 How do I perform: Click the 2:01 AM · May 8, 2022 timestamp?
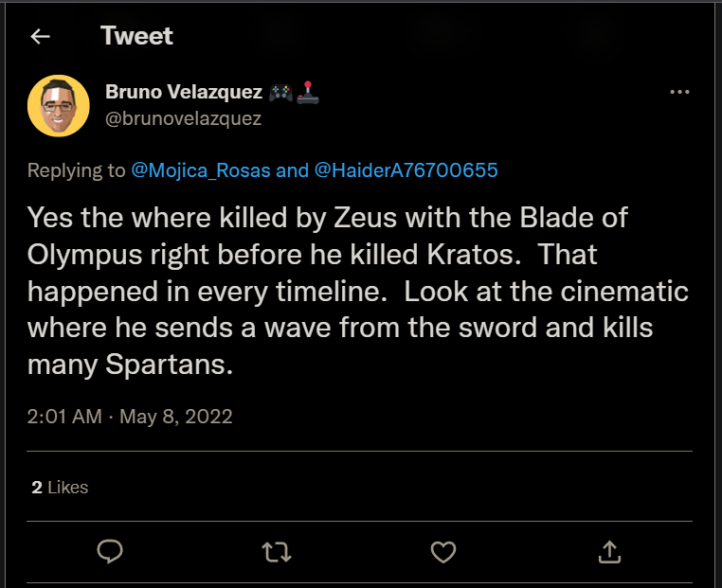(130, 417)
